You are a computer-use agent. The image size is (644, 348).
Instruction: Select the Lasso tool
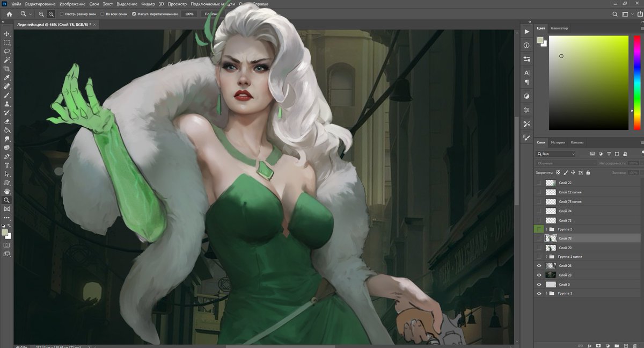point(7,51)
